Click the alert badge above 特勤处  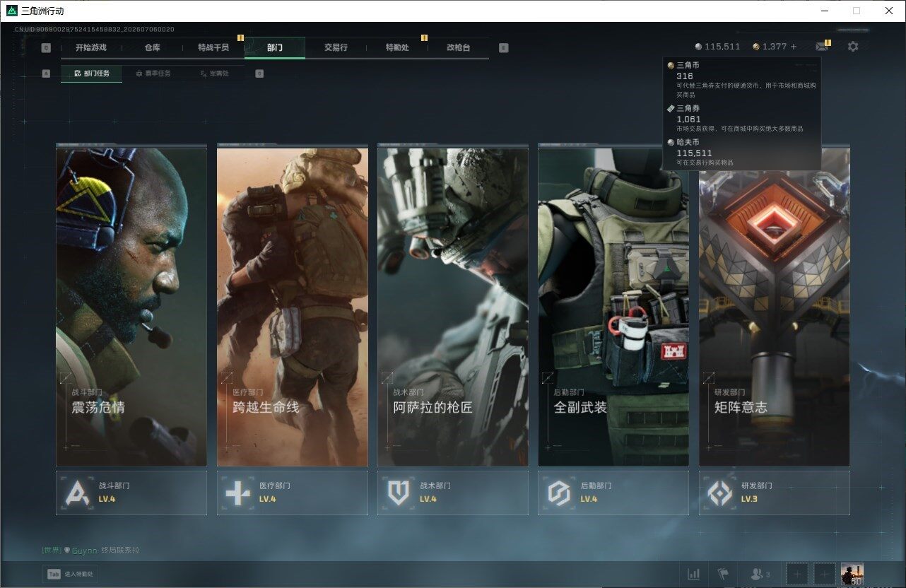424,37
